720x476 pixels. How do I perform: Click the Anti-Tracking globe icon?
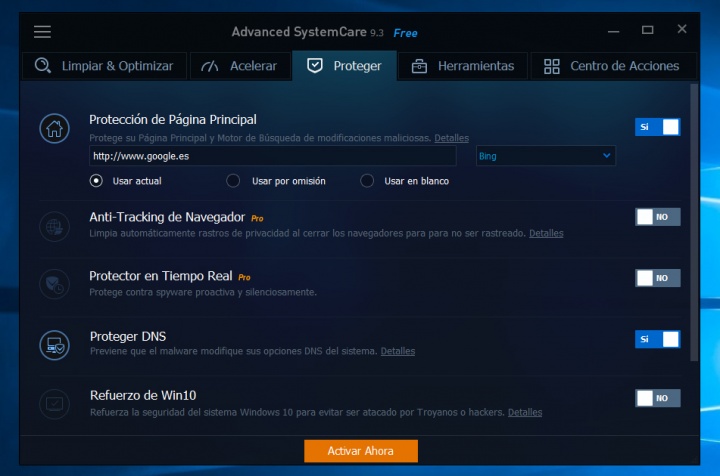coord(54,226)
